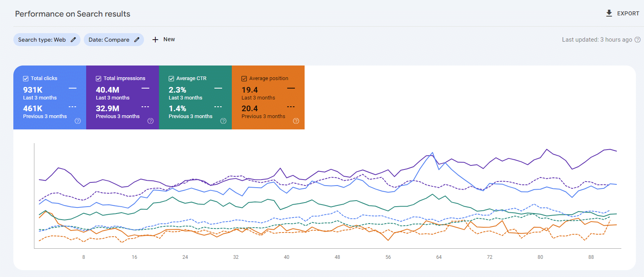Select the 32.9M previous impressions value
Viewport: 644px width, 277px height.
click(x=108, y=108)
